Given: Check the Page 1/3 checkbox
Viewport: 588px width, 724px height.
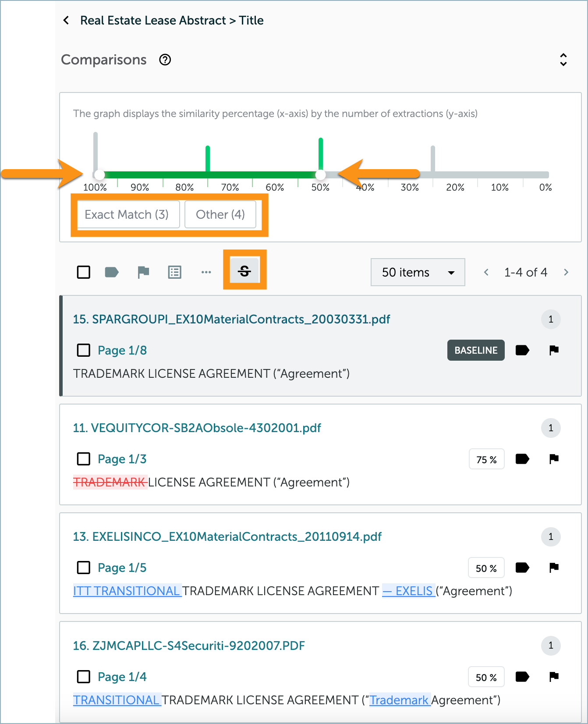Looking at the screenshot, I should coord(84,459).
